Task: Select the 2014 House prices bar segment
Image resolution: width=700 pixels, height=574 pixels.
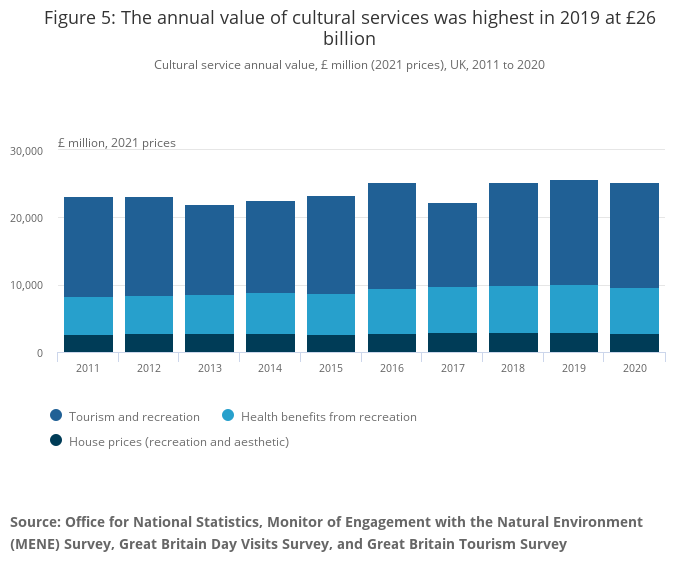Action: point(270,343)
